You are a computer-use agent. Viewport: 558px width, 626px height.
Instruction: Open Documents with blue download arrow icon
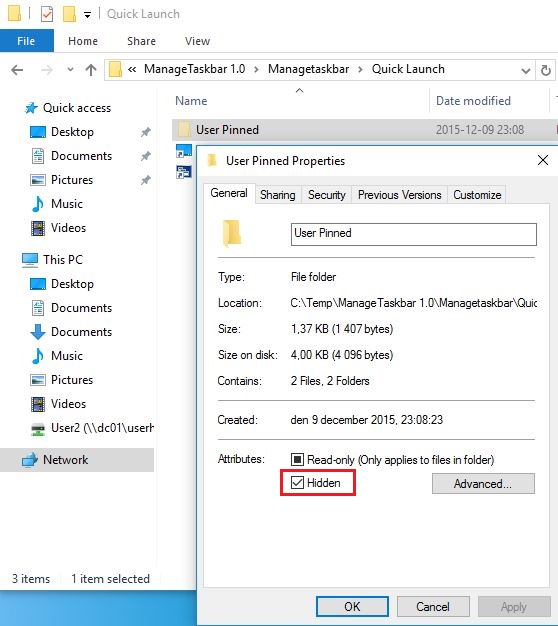coord(81,332)
